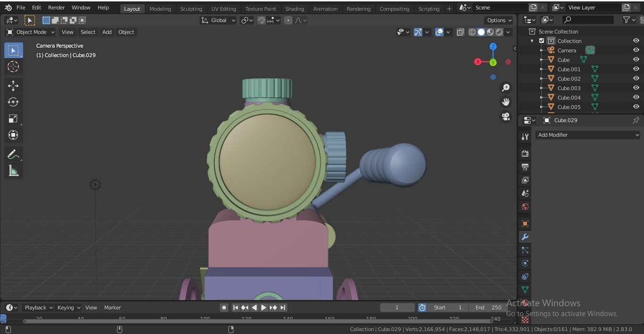
Task: Switch to the Sculpting workspace tab
Action: (x=191, y=8)
